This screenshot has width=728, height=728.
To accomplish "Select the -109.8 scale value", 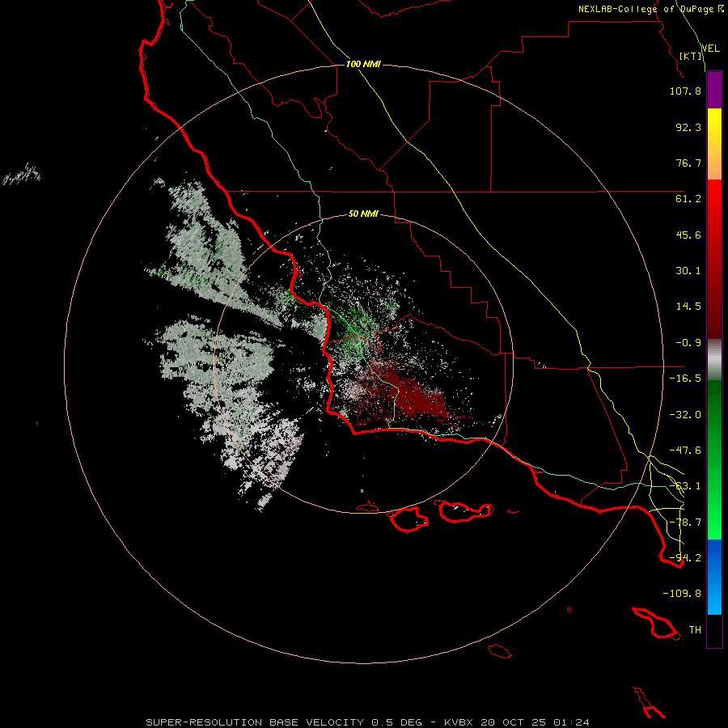I will (x=682, y=594).
